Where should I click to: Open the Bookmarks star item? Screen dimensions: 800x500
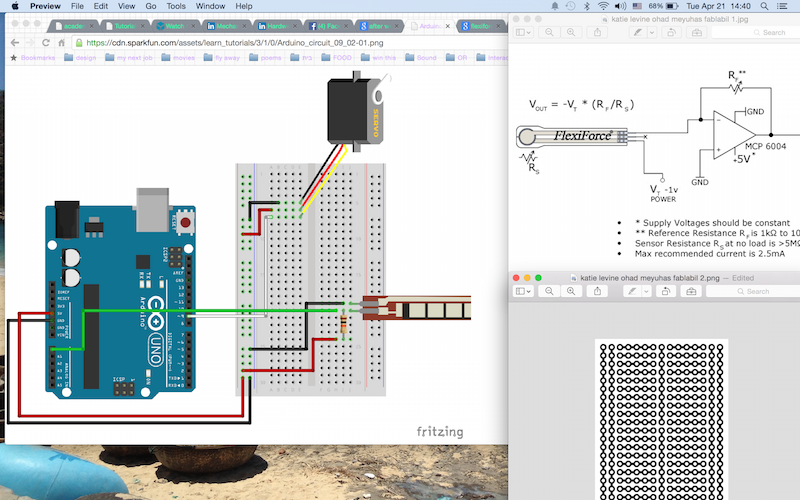[x=33, y=58]
